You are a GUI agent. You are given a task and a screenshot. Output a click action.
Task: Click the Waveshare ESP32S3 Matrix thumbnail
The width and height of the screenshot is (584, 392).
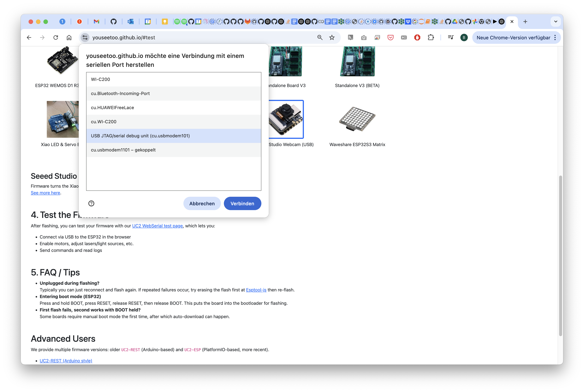(357, 119)
